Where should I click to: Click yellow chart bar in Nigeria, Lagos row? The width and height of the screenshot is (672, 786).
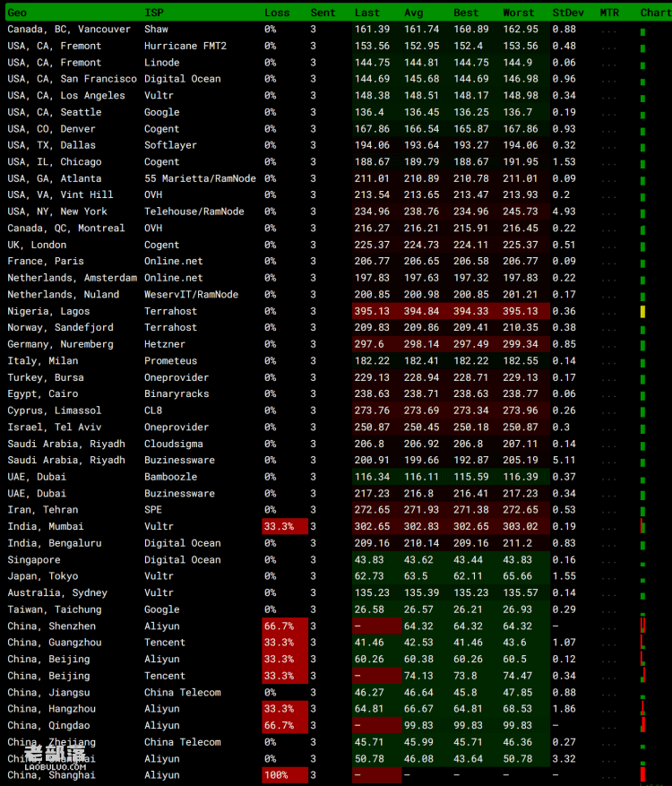point(643,312)
